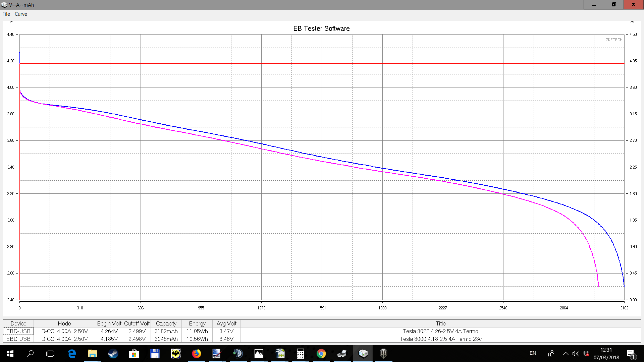Open the volume control in tray
This screenshot has width=644, height=362.
[576, 353]
